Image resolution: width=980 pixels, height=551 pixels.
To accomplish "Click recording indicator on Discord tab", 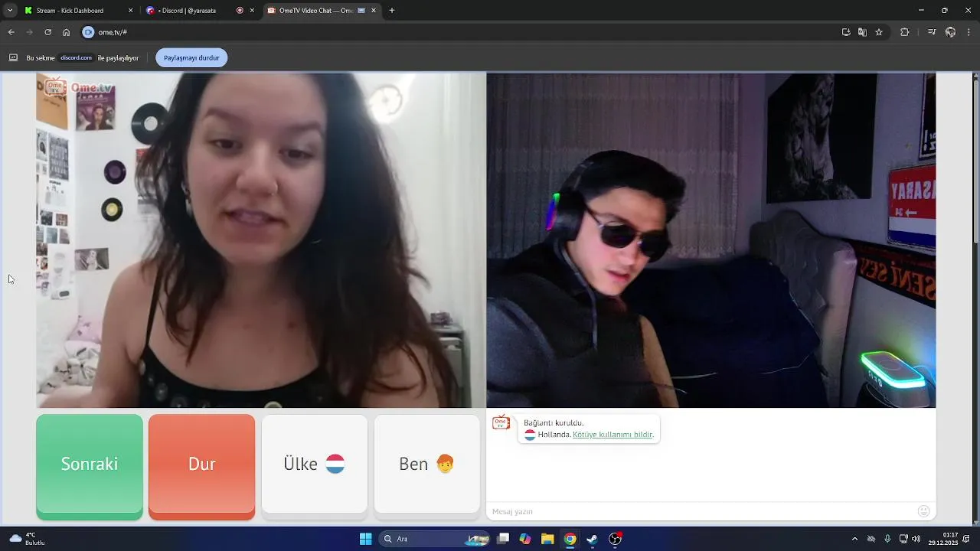I will (x=240, y=11).
